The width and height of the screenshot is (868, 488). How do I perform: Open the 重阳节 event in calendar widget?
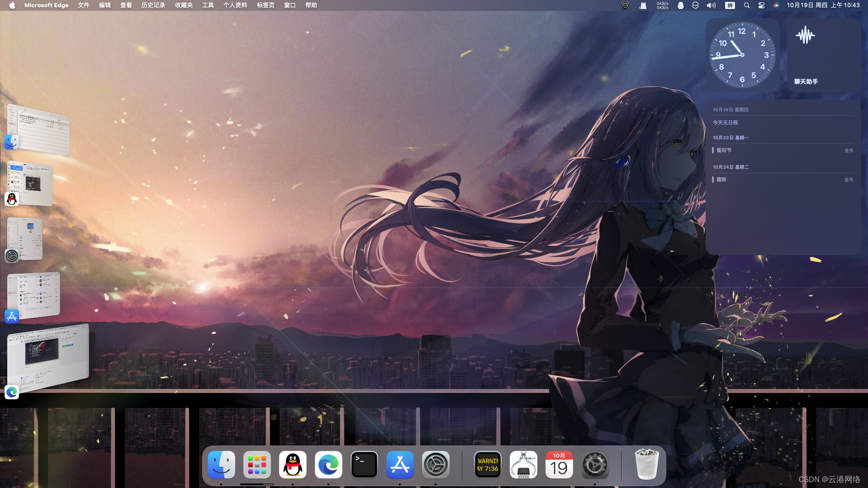[x=783, y=150]
